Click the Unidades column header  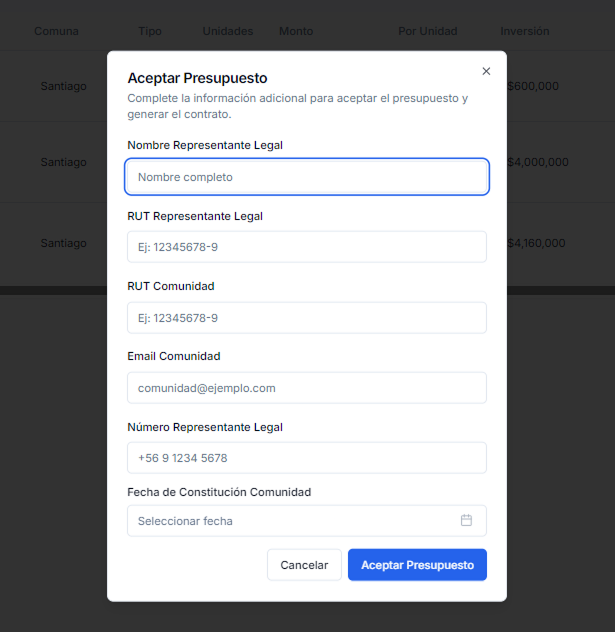tap(228, 31)
